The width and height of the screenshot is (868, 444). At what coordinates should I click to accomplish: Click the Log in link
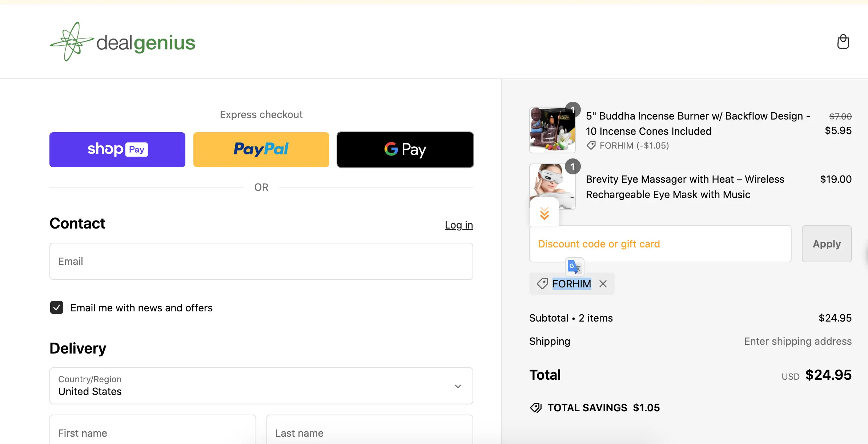[x=459, y=225]
